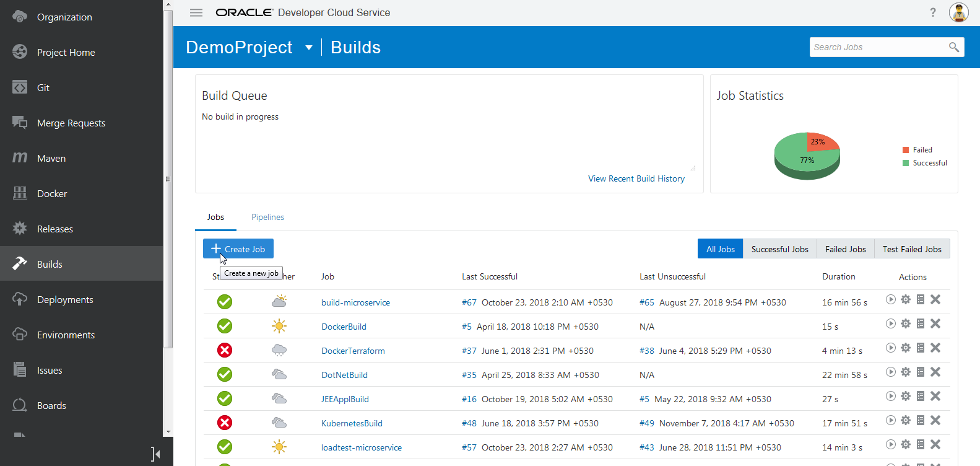Viewport: 980px width, 466px height.
Task: Filter the list by Successful Jobs
Action: [779, 249]
